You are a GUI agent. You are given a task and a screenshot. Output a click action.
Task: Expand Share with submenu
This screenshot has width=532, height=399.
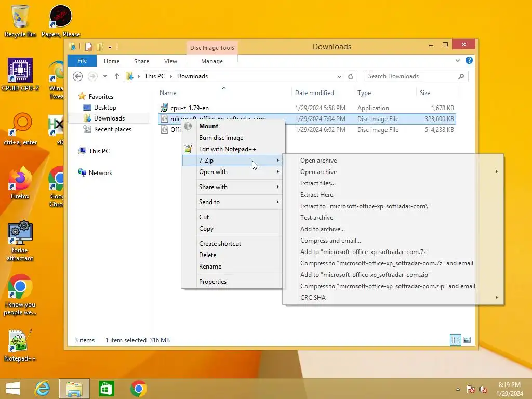tap(232, 187)
